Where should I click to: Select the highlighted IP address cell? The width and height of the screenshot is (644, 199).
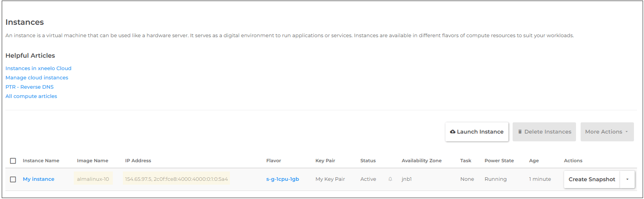(176, 179)
